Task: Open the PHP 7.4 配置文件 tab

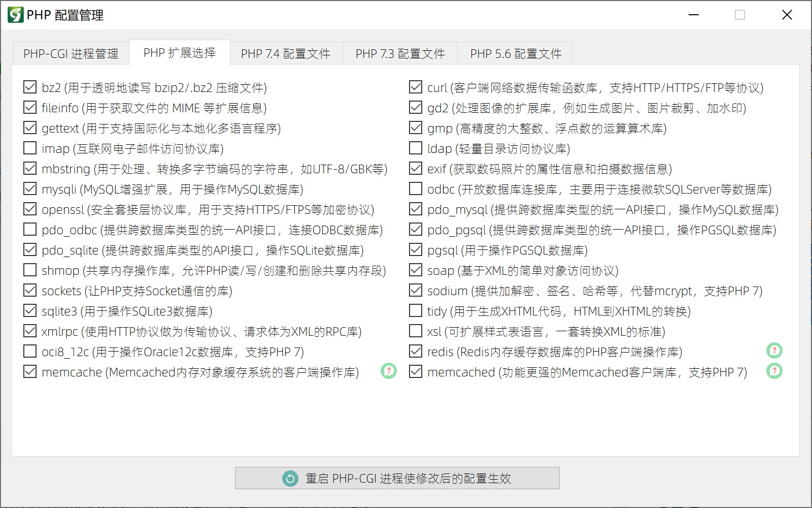Action: click(x=286, y=53)
